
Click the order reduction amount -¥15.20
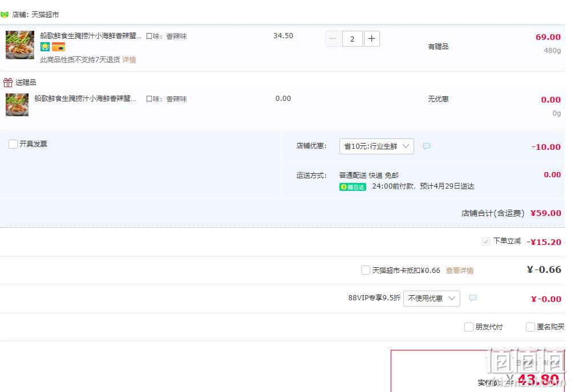click(544, 242)
